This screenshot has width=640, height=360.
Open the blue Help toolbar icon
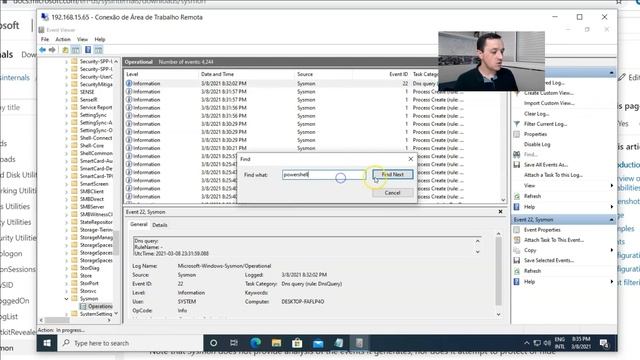click(88, 50)
